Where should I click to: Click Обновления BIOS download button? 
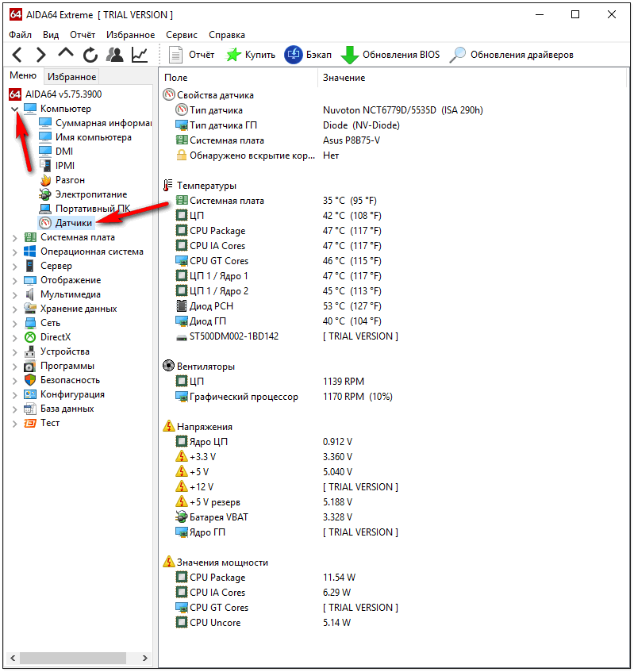click(x=390, y=55)
